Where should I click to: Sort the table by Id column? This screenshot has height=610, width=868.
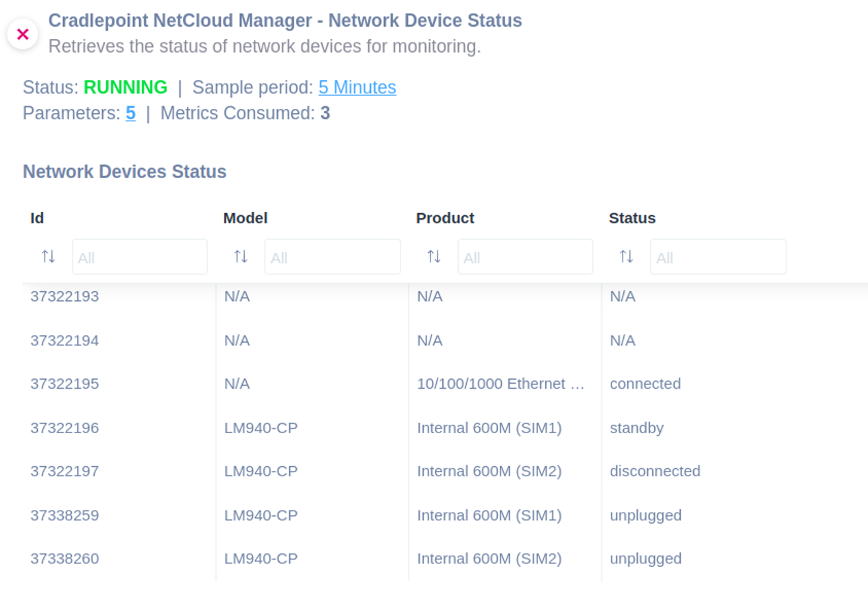48,257
